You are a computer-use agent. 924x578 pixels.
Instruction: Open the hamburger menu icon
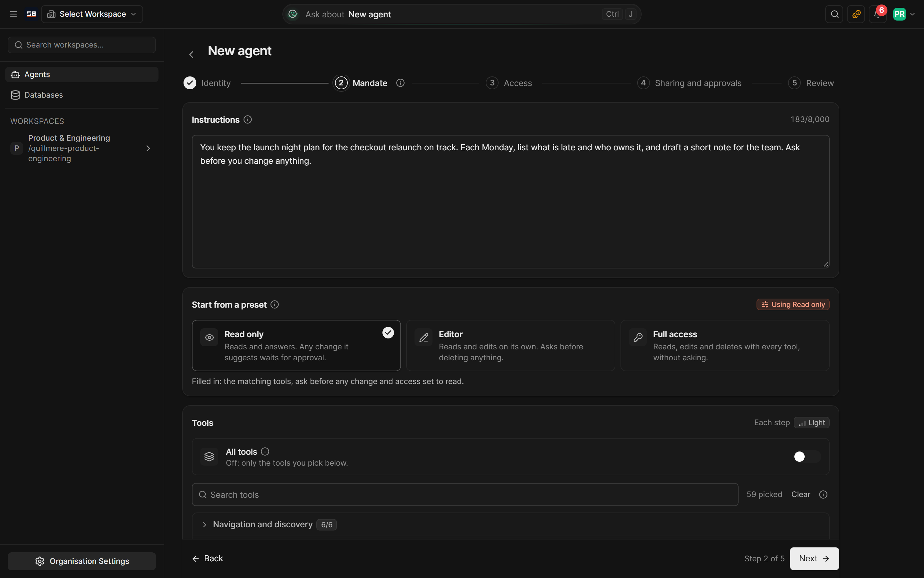[13, 14]
